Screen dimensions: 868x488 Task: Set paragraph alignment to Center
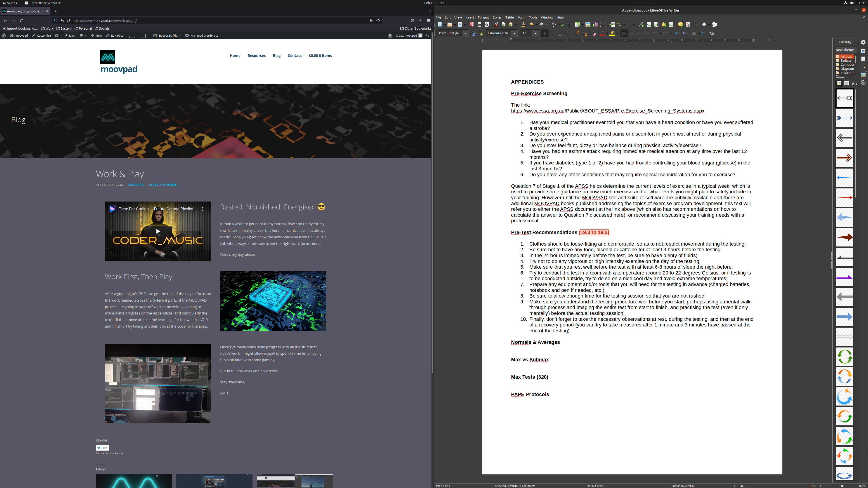coord(632,33)
